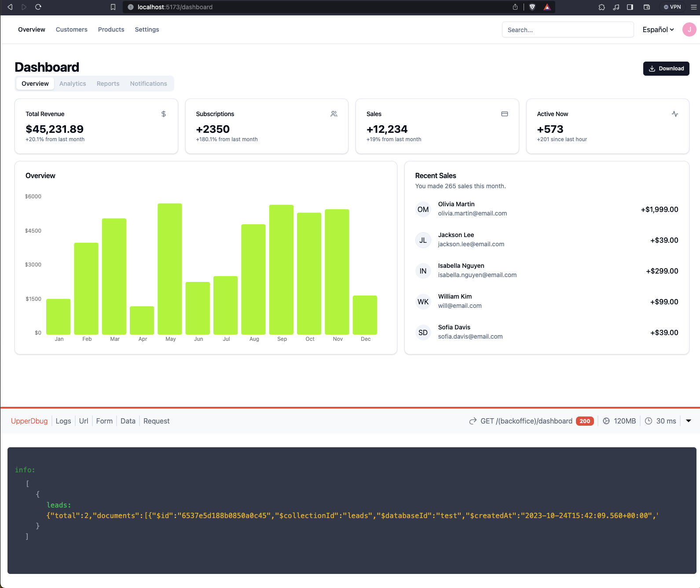Click the leads JSON output line
The image size is (700, 588).
click(x=352, y=515)
